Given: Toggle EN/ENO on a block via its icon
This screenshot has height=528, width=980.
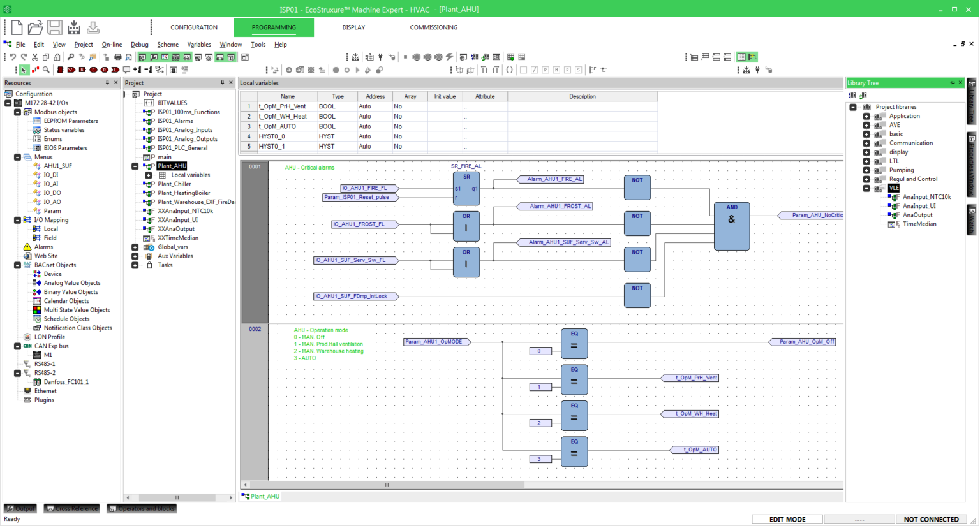Looking at the screenshot, I should point(160,70).
